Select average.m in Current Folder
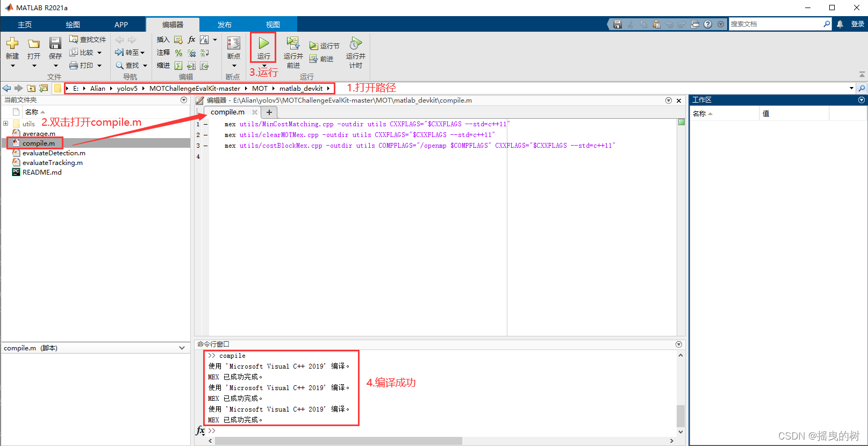 [x=39, y=134]
